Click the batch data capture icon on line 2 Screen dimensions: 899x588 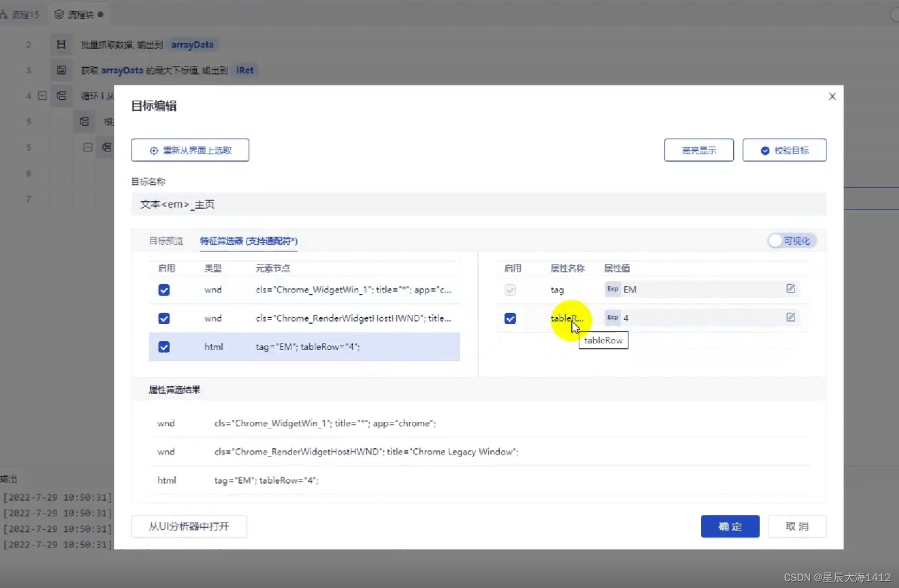[61, 45]
